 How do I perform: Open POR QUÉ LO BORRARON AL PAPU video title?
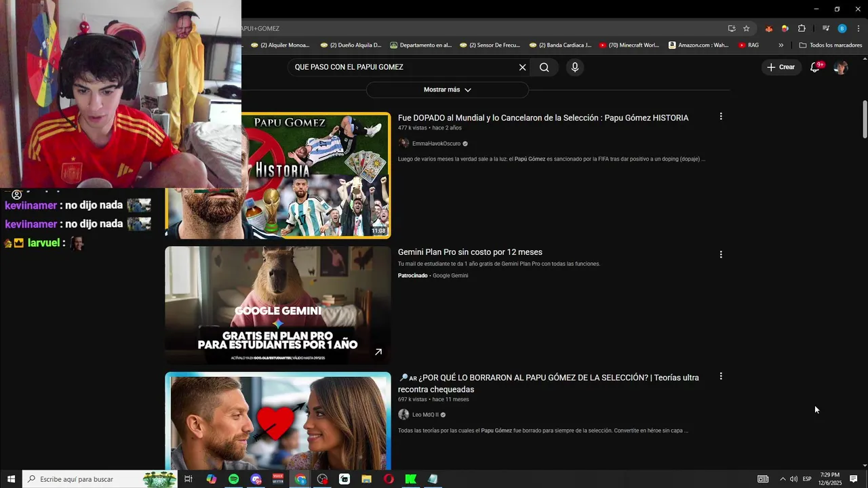tap(549, 384)
